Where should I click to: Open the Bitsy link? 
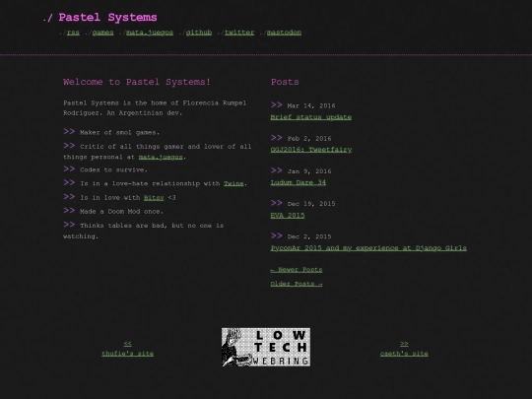(x=154, y=198)
